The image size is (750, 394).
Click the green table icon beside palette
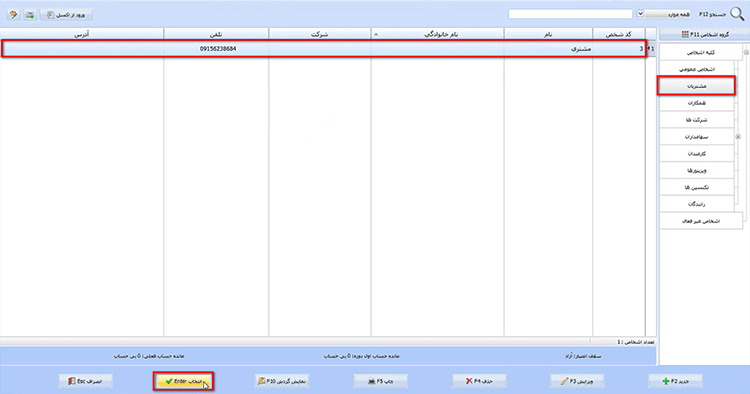[x=30, y=15]
